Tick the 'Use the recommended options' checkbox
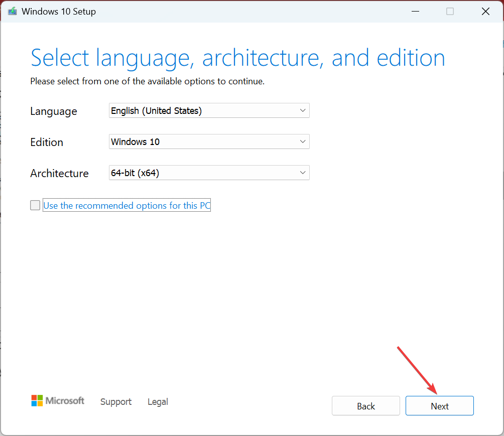The width and height of the screenshot is (504, 436). (x=35, y=205)
